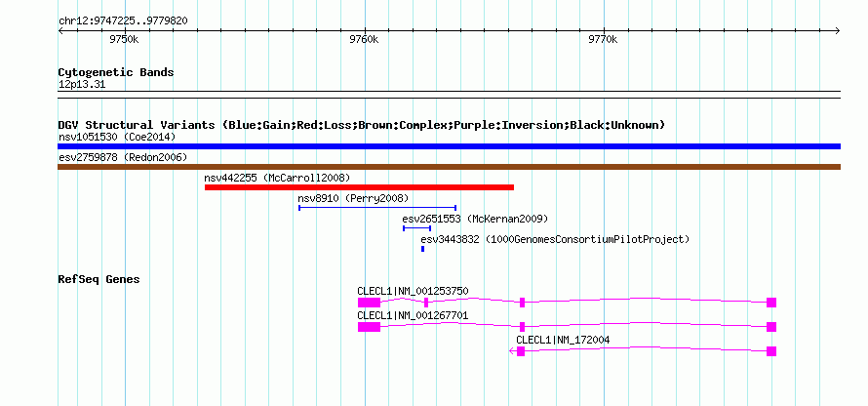
Task: Click the blue nsv1051530 gain variant bar
Action: coord(449,146)
